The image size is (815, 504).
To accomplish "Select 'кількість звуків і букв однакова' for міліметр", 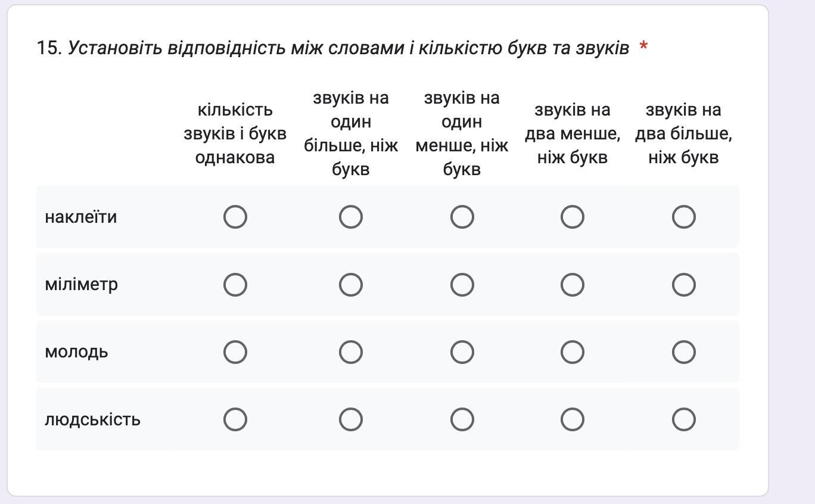I will coord(235,285).
